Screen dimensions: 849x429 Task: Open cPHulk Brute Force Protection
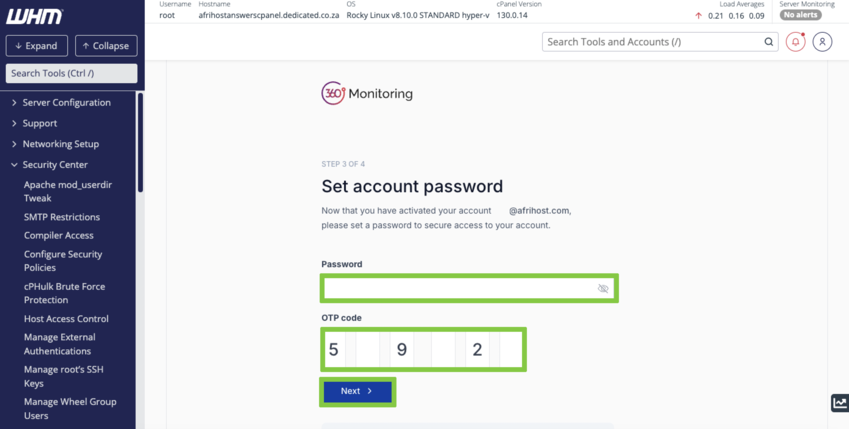click(64, 293)
